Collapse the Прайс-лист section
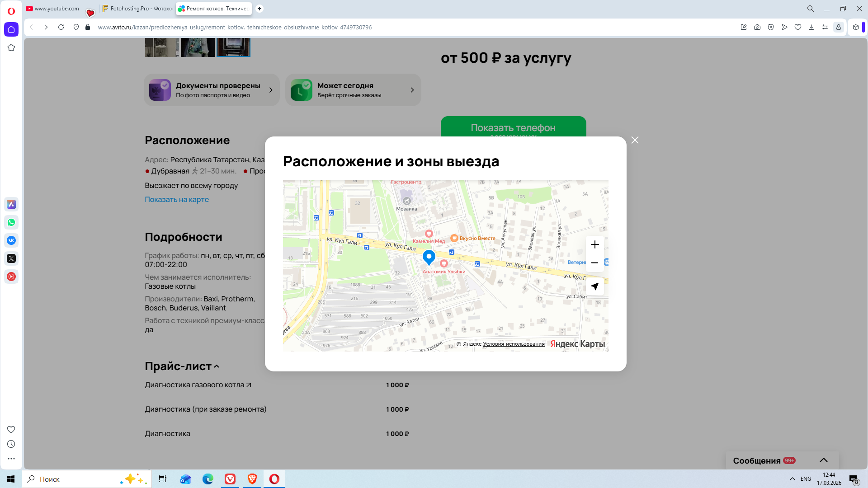This screenshot has width=868, height=488. [x=216, y=367]
